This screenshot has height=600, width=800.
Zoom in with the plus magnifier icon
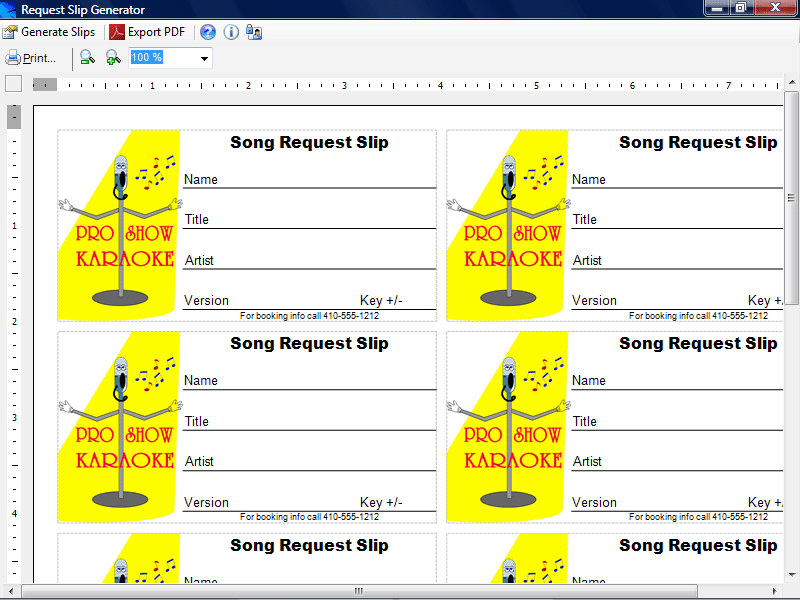113,58
